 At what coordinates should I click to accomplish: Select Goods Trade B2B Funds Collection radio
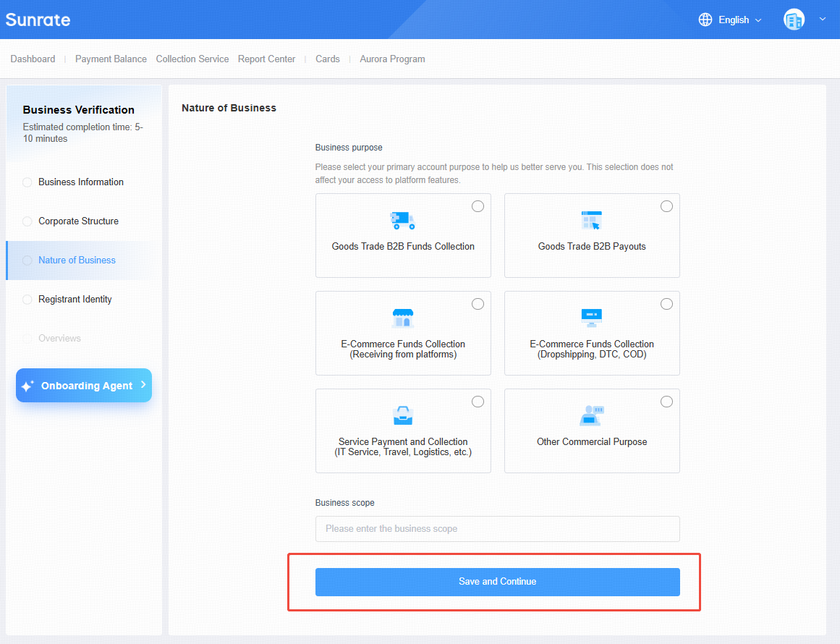tap(478, 206)
